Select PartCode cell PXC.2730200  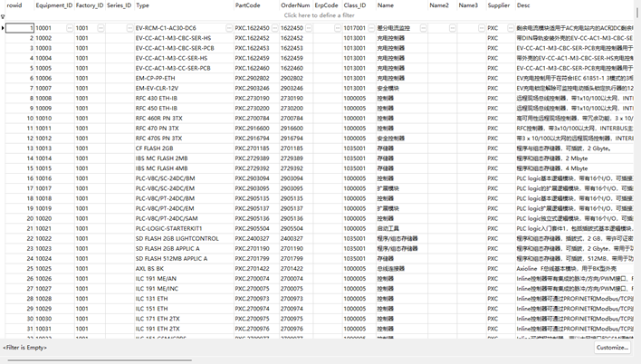pyautogui.click(x=256, y=109)
